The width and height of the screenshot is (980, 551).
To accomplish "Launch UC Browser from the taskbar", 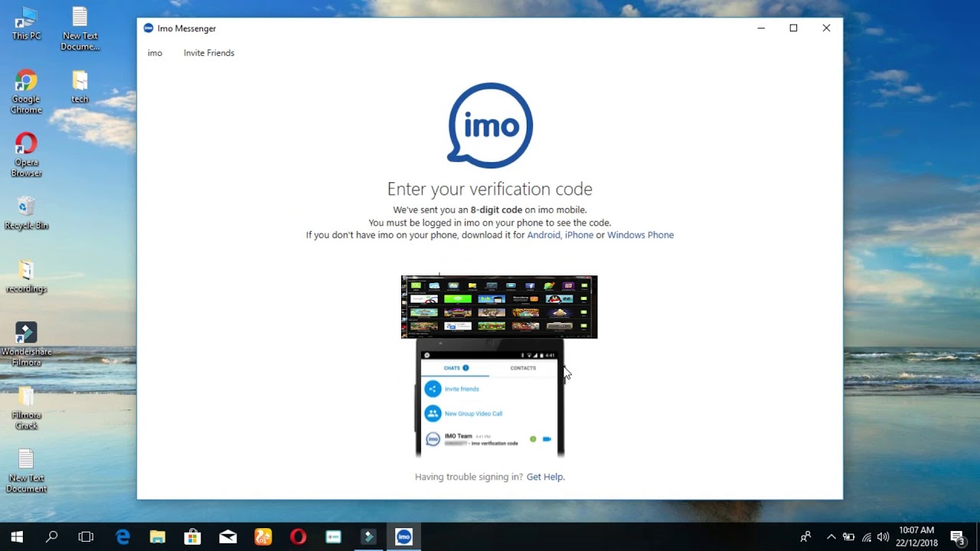I will [263, 536].
